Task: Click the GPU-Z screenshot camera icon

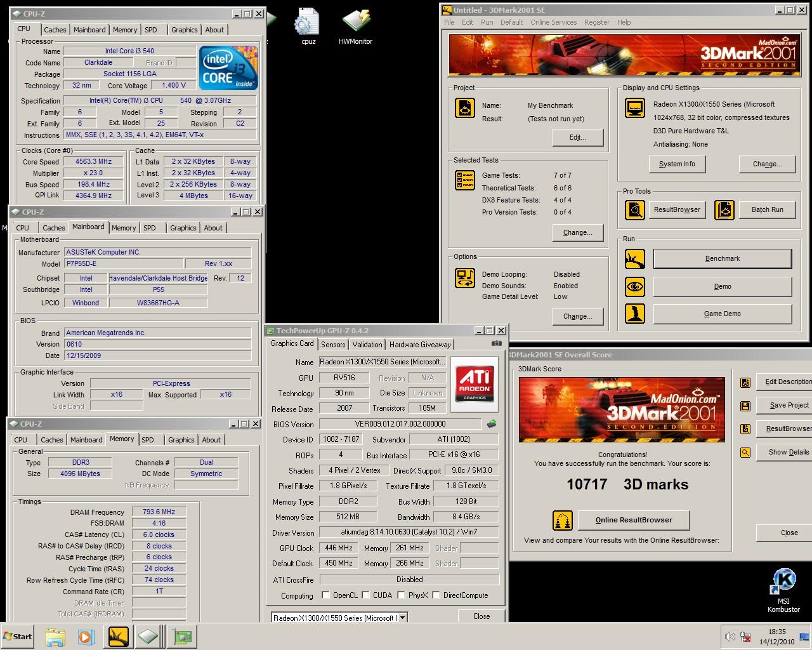Action: coord(497,343)
